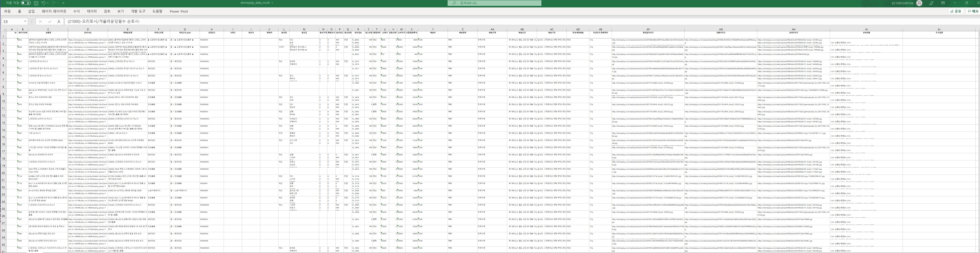Open the 파일 menu tab

pos(7,12)
